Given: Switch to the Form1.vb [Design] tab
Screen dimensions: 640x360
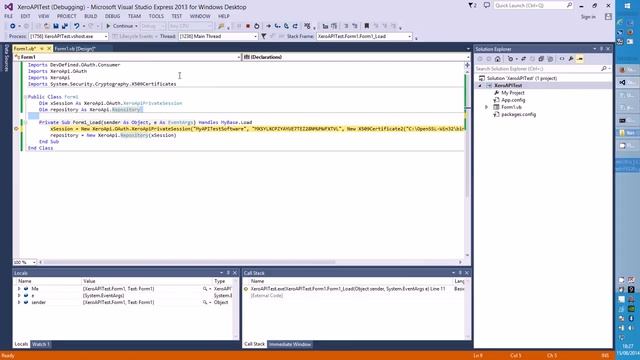Looking at the screenshot, I should coord(75,49).
